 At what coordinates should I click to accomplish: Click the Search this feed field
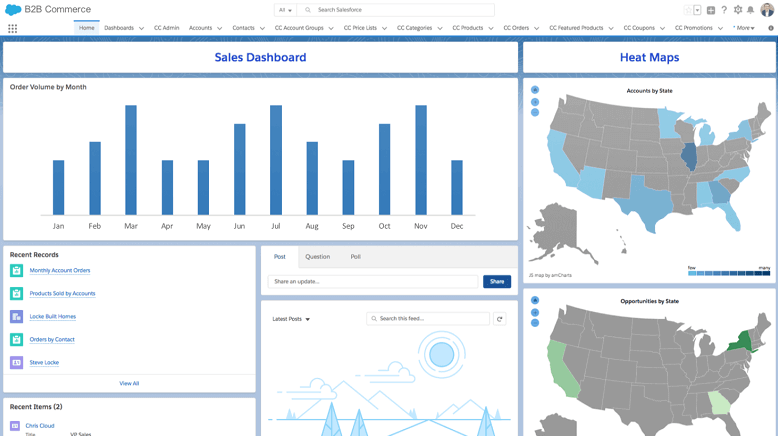(x=428, y=319)
